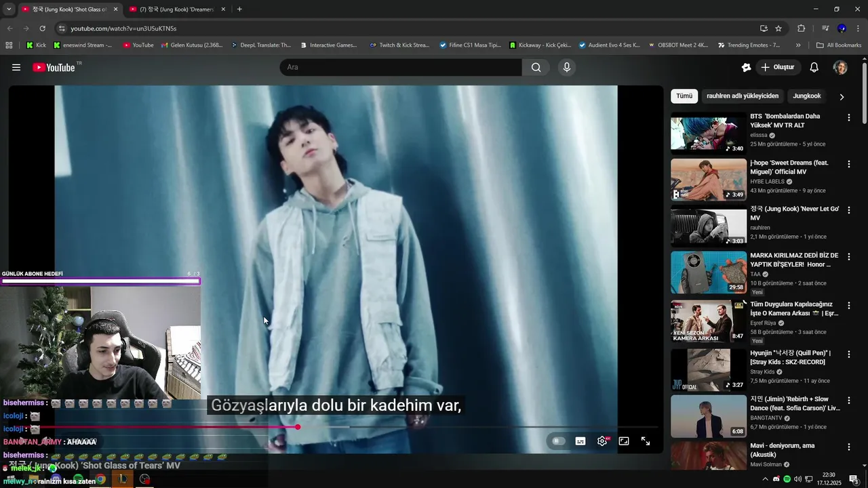Open the YouTube account avatar menu
The image size is (868, 488).
(840, 67)
